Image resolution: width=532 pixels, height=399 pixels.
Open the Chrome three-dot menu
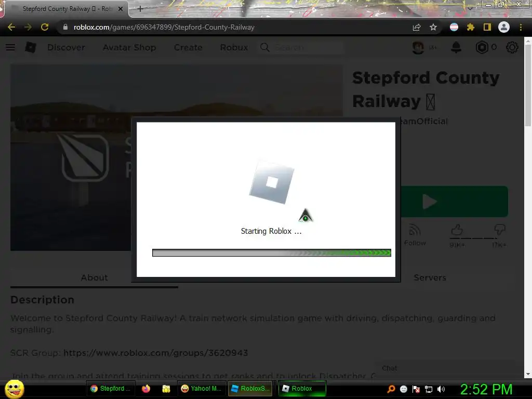[521, 27]
